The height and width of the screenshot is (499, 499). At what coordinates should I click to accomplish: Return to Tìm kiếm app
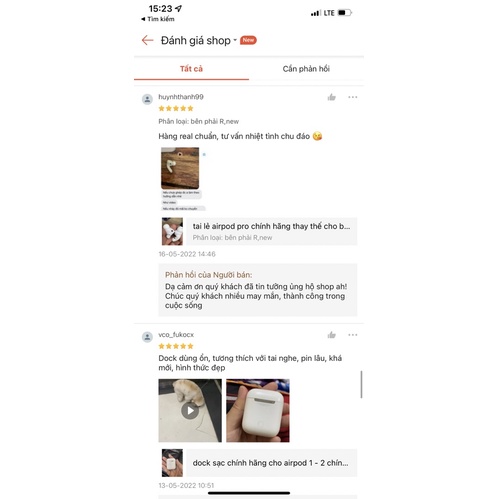click(x=158, y=19)
